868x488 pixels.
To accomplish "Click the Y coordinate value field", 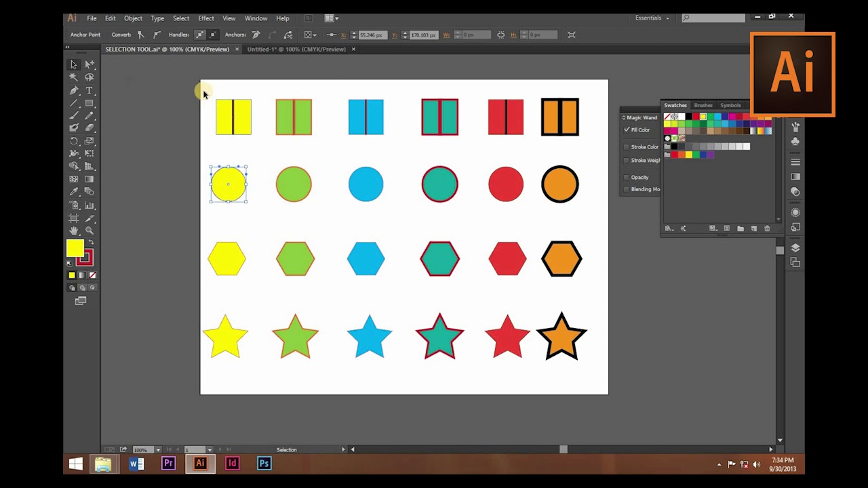I will tap(424, 35).
